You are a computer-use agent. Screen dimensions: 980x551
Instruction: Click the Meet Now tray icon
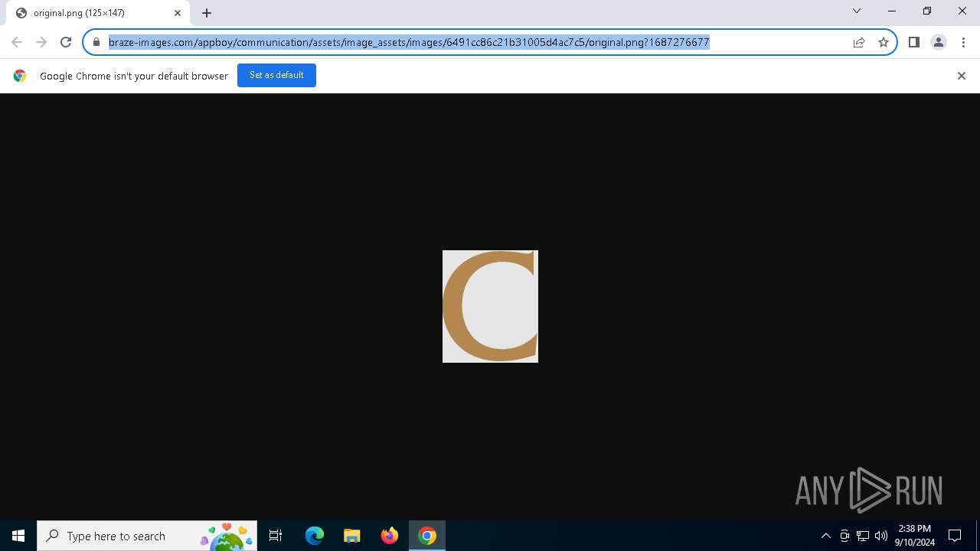point(844,536)
